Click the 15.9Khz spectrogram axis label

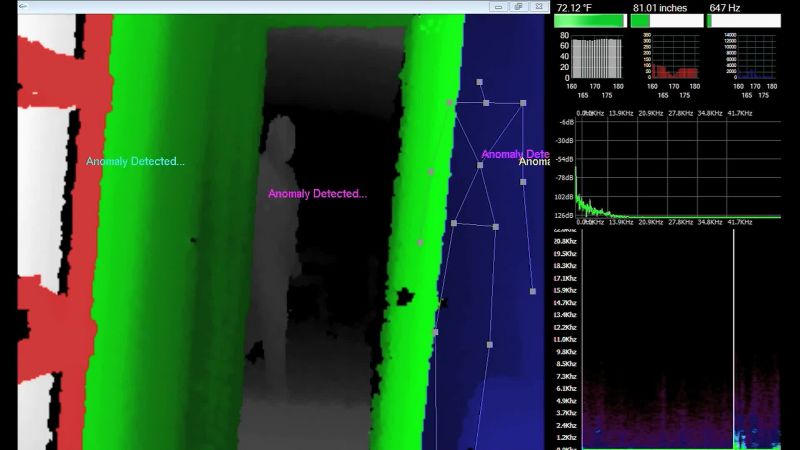(565, 290)
